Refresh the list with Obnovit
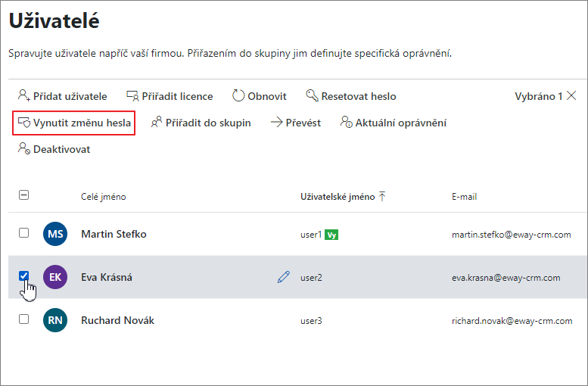This screenshot has height=386, width=588. [259, 96]
